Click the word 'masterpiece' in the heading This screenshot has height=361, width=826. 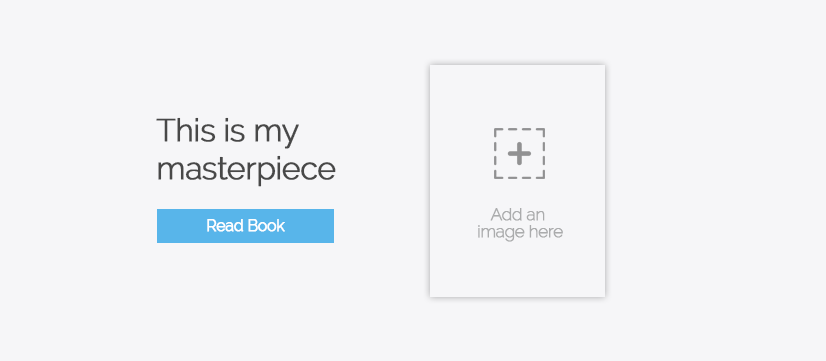point(245,170)
